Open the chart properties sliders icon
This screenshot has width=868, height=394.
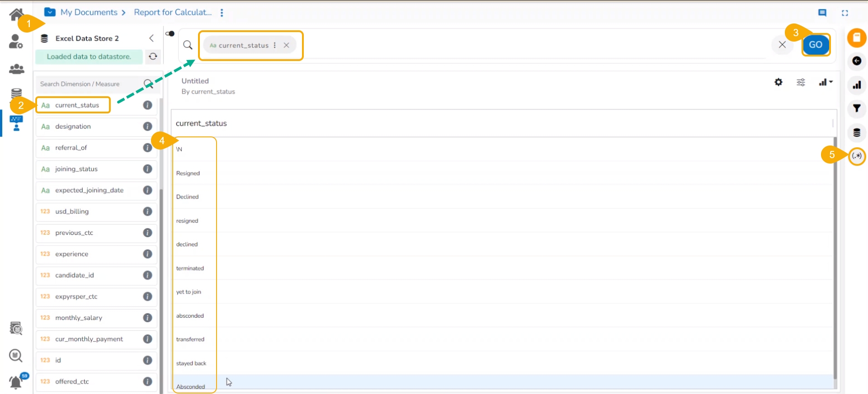coord(801,82)
